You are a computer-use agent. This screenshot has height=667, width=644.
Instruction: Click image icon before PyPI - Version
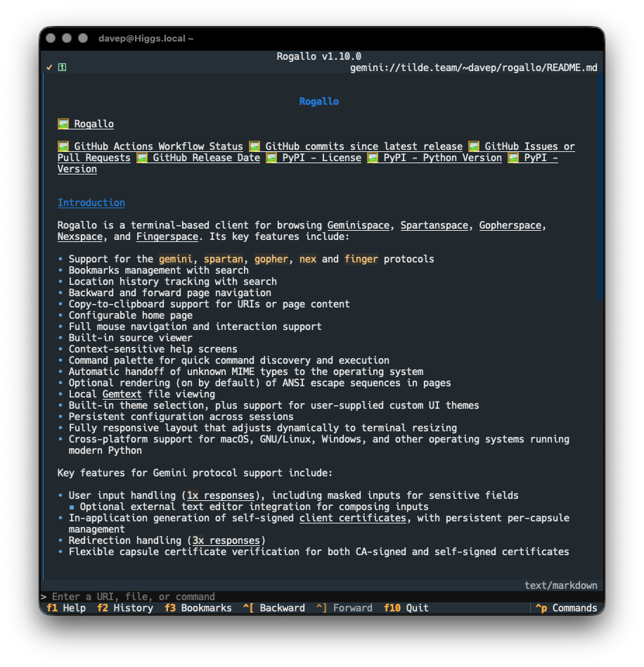(513, 158)
